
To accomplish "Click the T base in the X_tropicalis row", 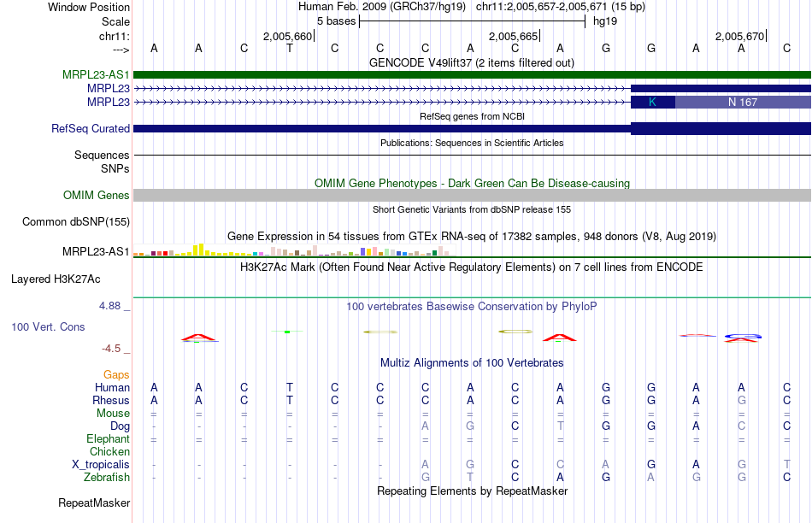I will tap(786, 464).
